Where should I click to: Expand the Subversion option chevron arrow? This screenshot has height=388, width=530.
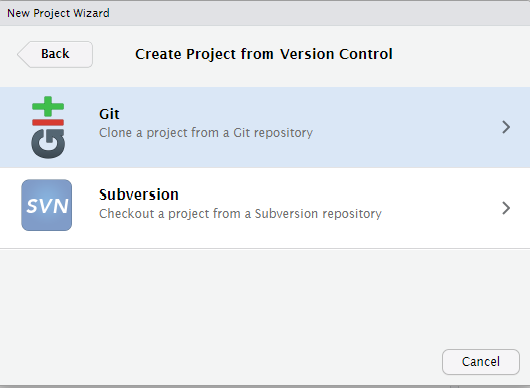506,208
